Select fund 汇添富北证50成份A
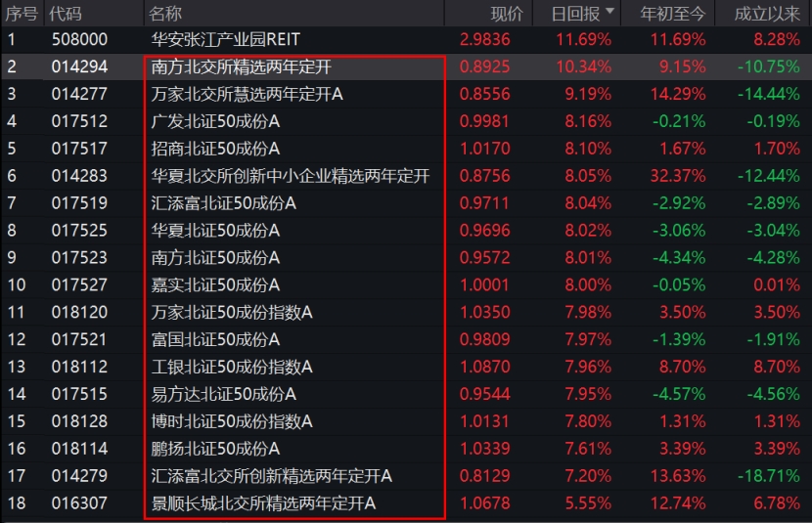 point(224,203)
